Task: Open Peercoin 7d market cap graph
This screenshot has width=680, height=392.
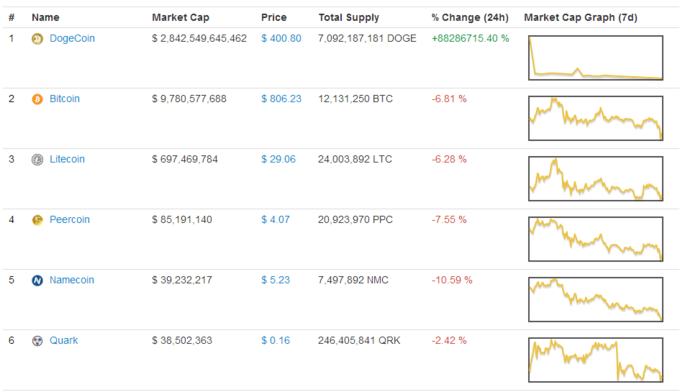Action: click(595, 239)
